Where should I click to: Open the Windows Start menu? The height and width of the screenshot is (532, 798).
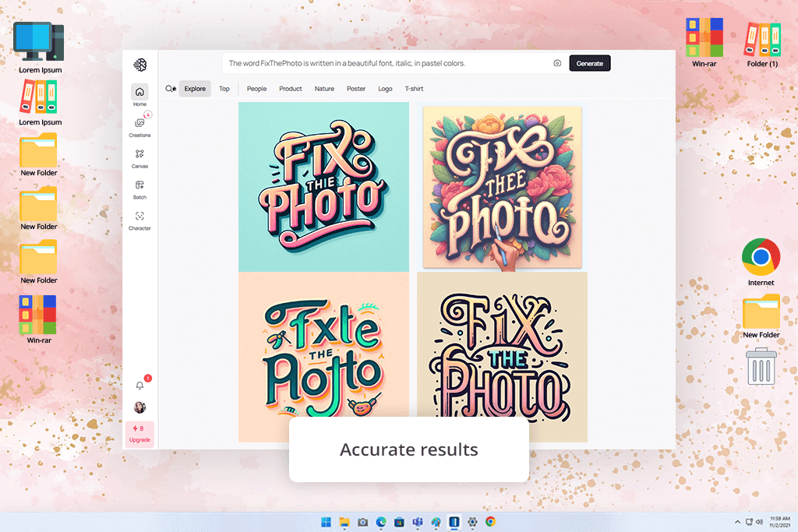tap(327, 522)
